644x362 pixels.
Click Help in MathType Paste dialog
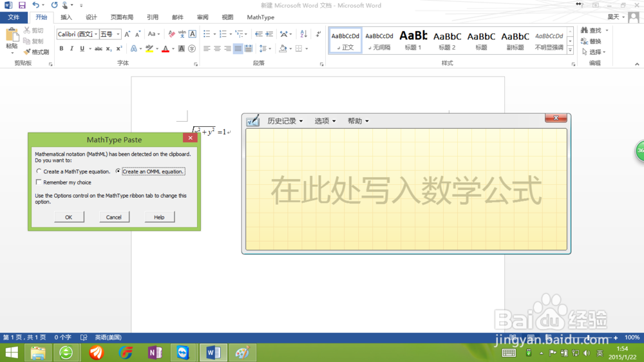pyautogui.click(x=159, y=217)
